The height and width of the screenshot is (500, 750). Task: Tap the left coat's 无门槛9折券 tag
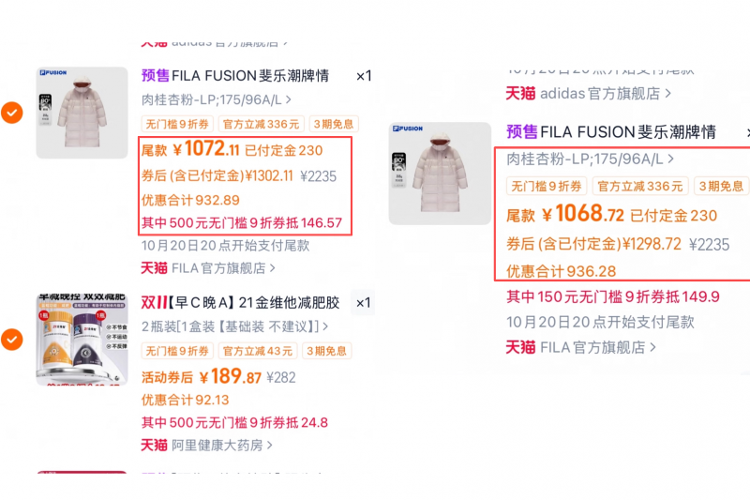pos(177,124)
